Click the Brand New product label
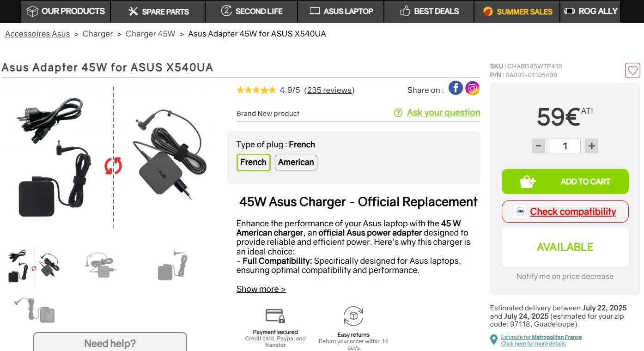The width and height of the screenshot is (644, 351). coord(268,114)
